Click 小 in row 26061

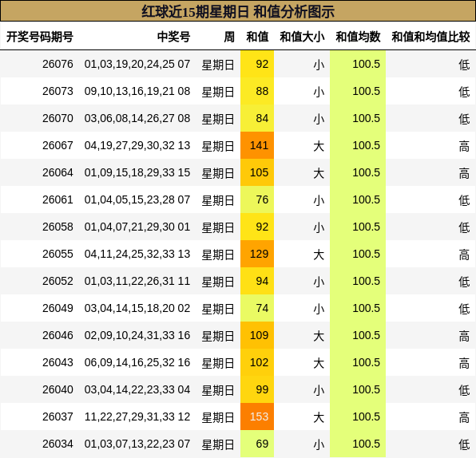tap(319, 200)
